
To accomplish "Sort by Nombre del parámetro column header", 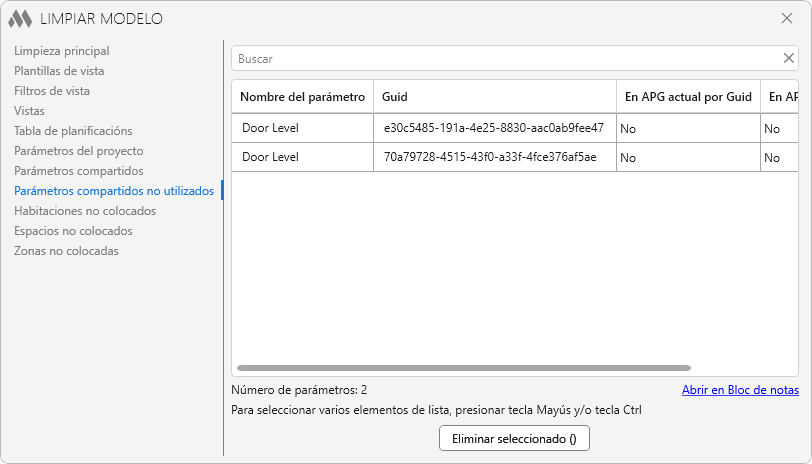I will tap(303, 97).
